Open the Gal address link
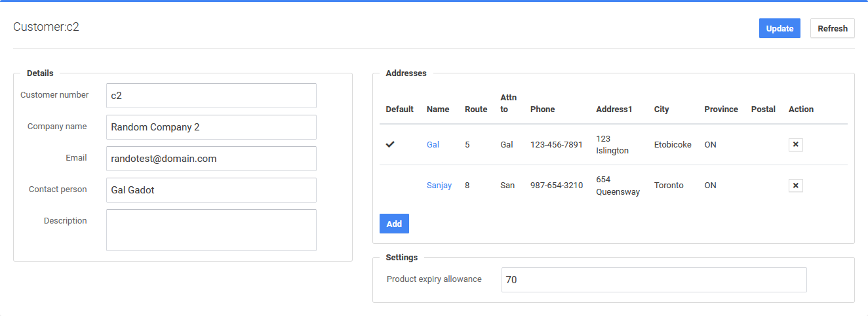The height and width of the screenshot is (316, 868). point(433,145)
